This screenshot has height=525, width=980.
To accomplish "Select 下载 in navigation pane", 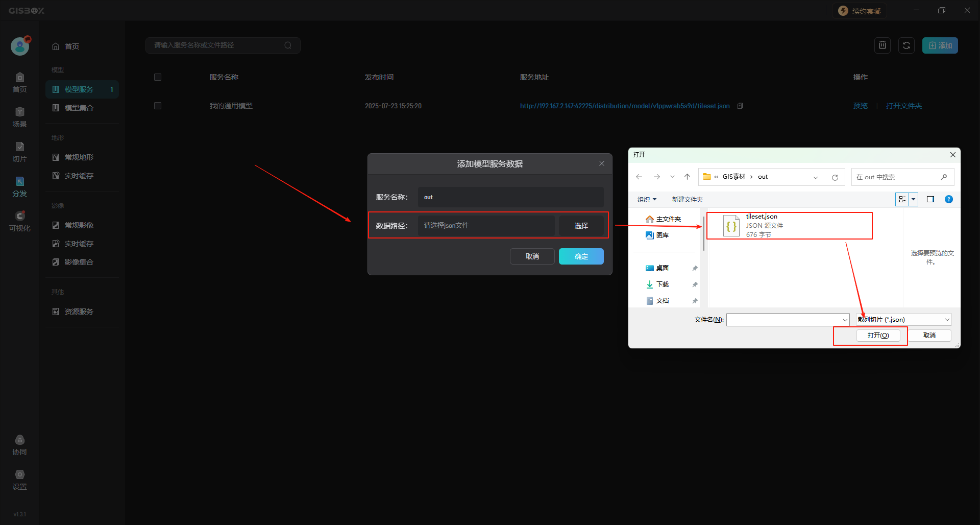I will tap(657, 284).
